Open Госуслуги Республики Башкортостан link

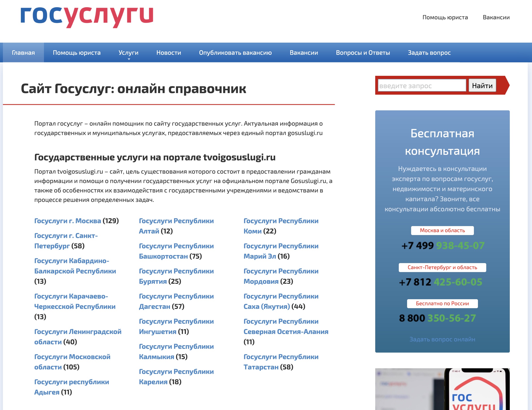tap(176, 251)
